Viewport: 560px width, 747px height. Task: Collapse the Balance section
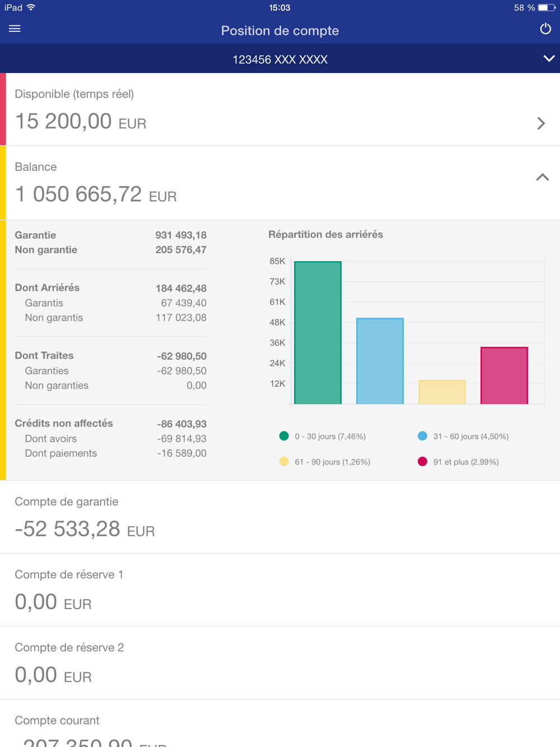(542, 178)
